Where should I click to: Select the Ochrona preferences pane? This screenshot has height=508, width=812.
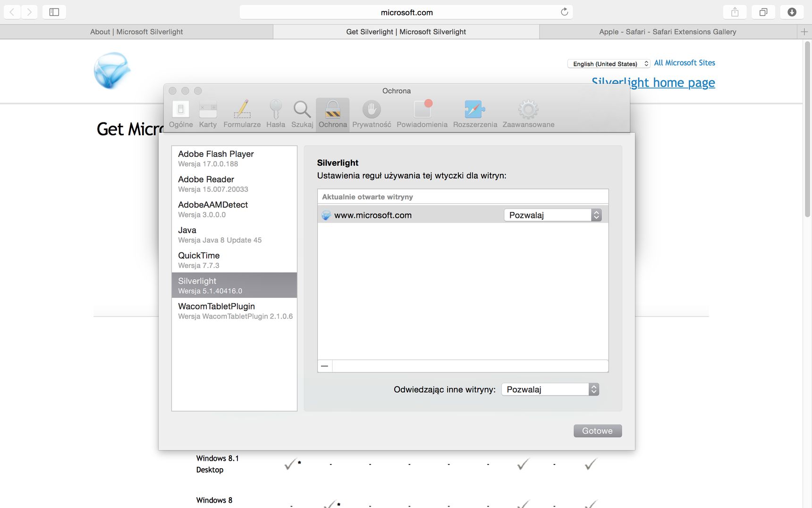click(333, 114)
